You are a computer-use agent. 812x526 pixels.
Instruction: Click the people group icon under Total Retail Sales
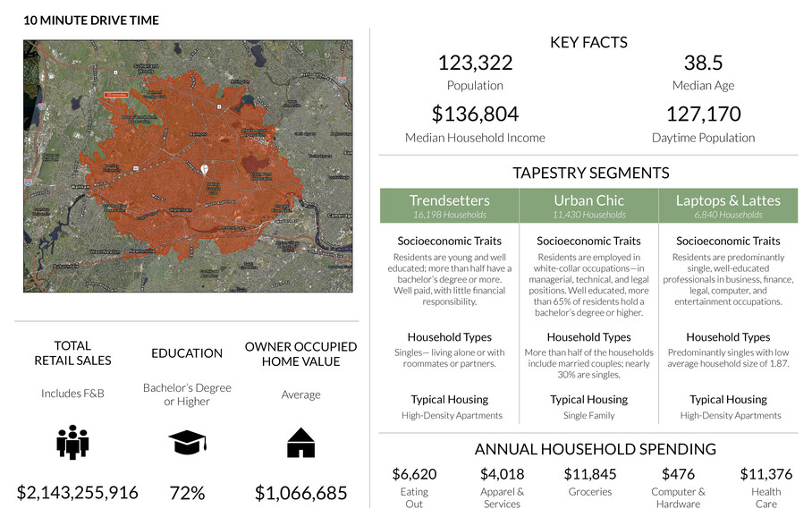[72, 443]
